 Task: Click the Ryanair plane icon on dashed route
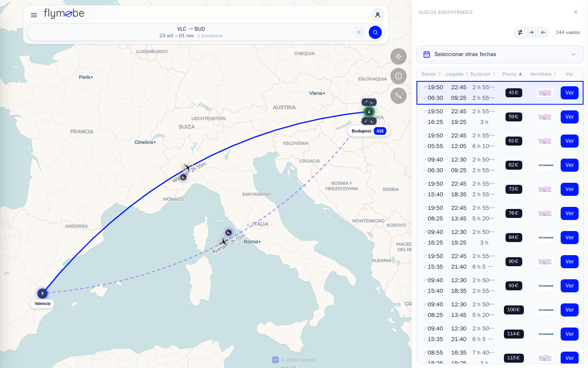(x=223, y=241)
